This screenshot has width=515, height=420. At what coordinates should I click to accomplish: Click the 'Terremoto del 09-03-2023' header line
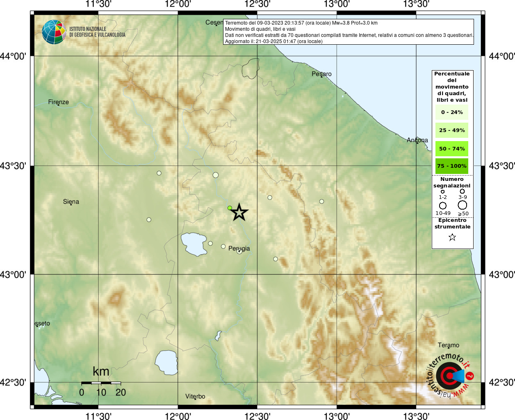pyautogui.click(x=301, y=23)
